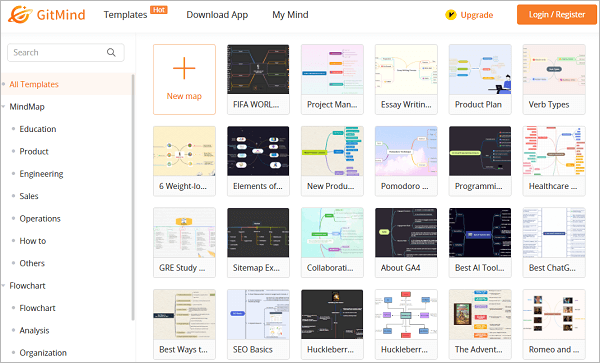
Task: Click the plus icon for New map
Action: (x=184, y=68)
